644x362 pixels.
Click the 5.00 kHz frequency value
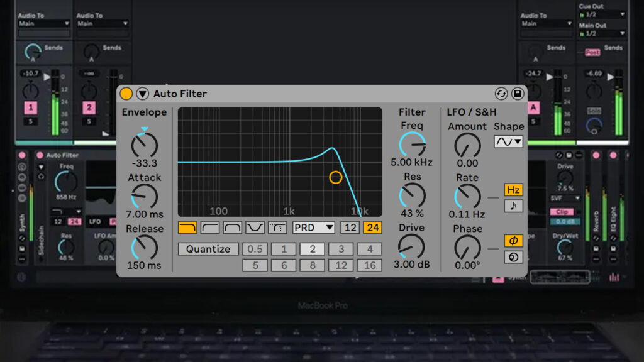pos(411,163)
